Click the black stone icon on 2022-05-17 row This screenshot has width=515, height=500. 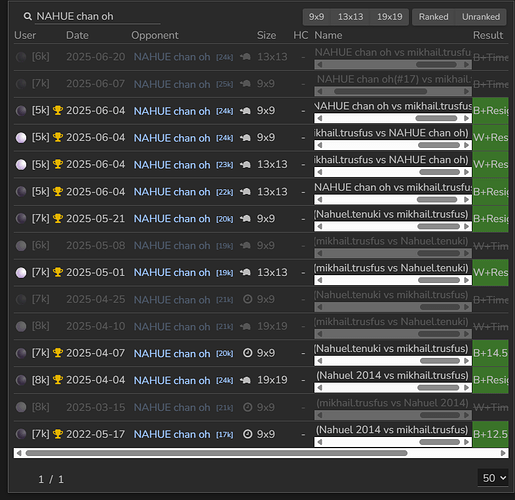[x=21, y=434]
